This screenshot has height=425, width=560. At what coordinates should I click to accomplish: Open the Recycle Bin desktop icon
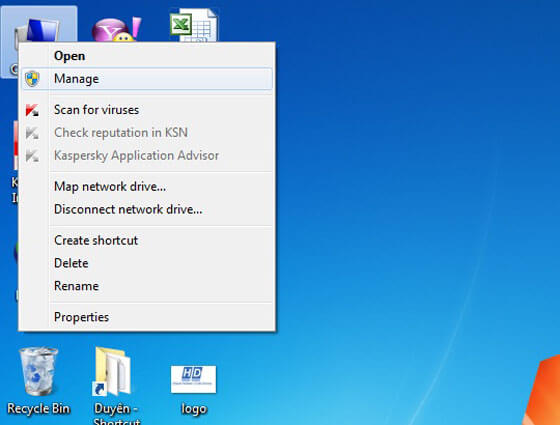click(x=38, y=371)
